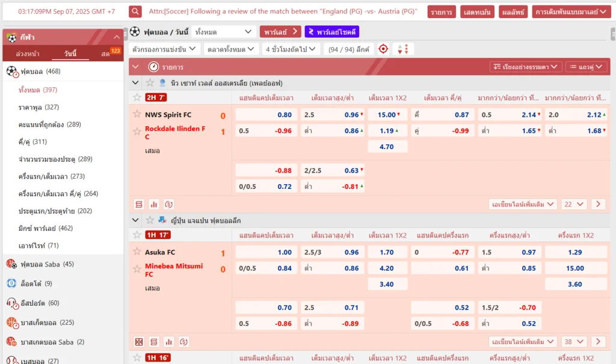
Task: Click the บาสเก็ตบอล sidebar icon
Action: [12, 322]
